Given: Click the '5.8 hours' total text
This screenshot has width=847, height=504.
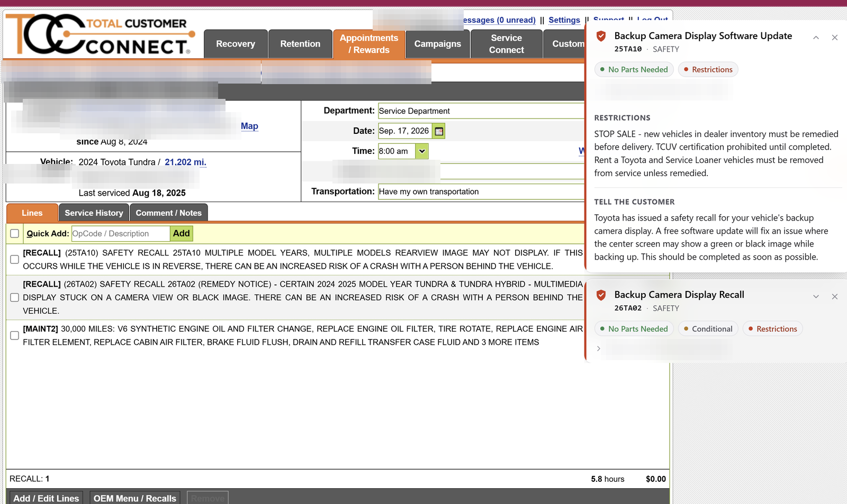Looking at the screenshot, I should click(608, 479).
